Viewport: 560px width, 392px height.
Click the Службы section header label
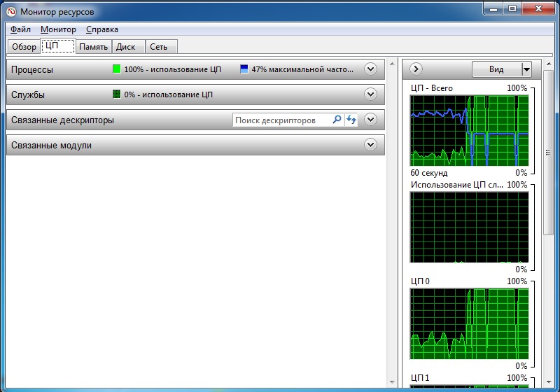28,94
